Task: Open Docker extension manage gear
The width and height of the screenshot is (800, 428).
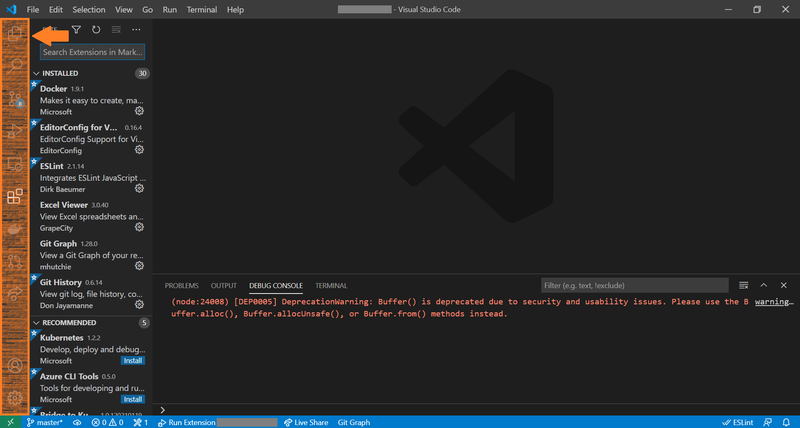Action: 139,111
